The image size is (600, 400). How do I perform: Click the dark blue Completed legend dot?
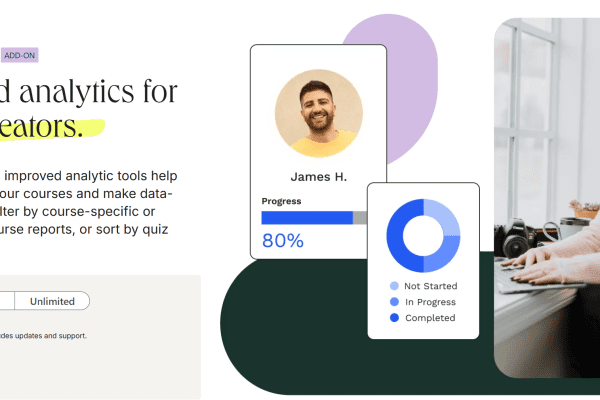coord(394,318)
